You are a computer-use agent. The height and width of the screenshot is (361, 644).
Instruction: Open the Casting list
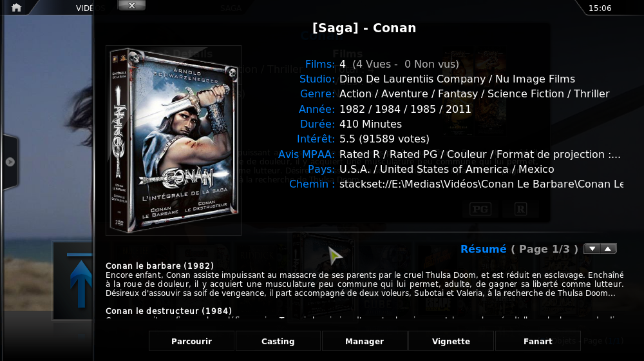(x=278, y=341)
